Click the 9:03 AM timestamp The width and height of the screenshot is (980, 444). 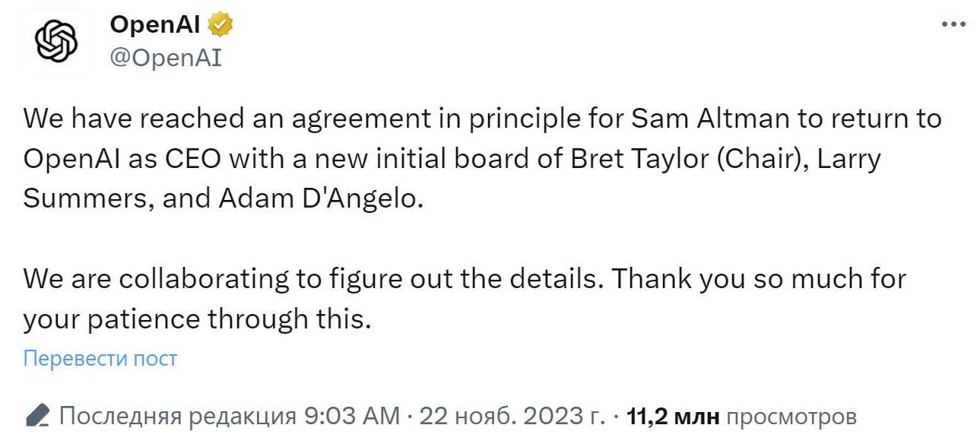pyautogui.click(x=350, y=417)
